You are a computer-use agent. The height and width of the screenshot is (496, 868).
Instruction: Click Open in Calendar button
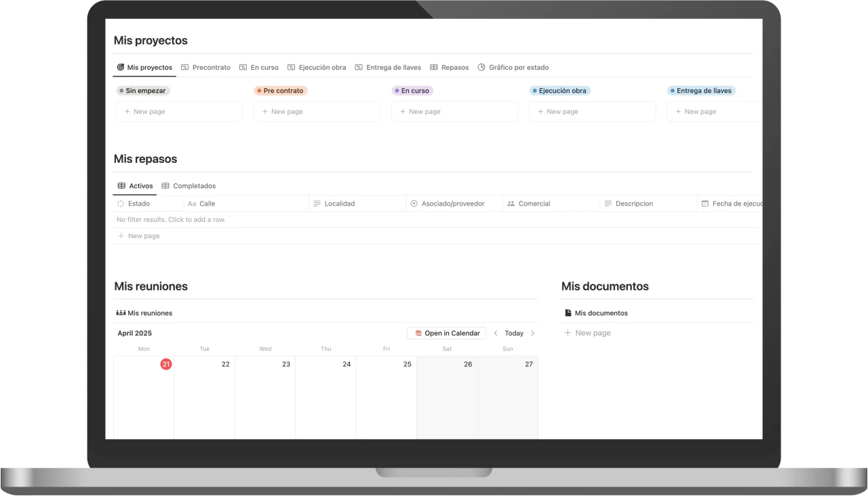pyautogui.click(x=447, y=333)
